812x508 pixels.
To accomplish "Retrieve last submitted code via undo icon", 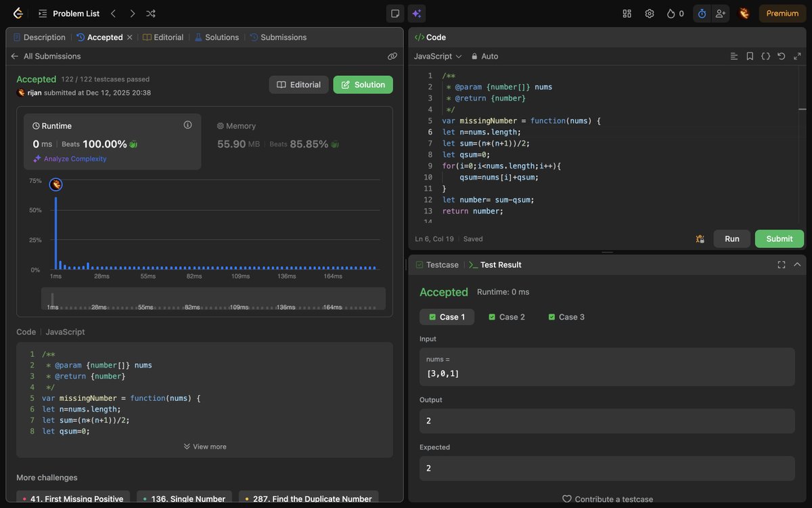I will (782, 56).
